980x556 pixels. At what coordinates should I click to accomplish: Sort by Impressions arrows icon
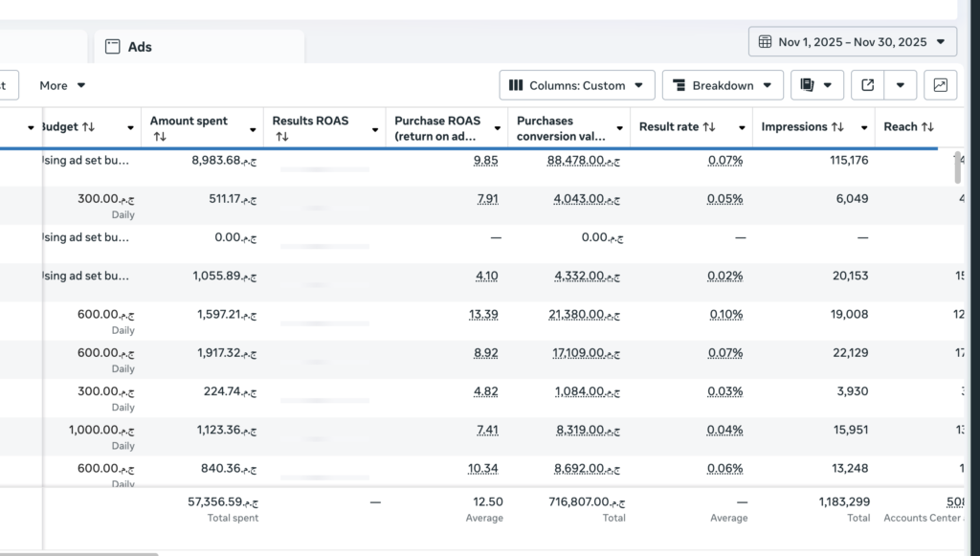pyautogui.click(x=837, y=127)
